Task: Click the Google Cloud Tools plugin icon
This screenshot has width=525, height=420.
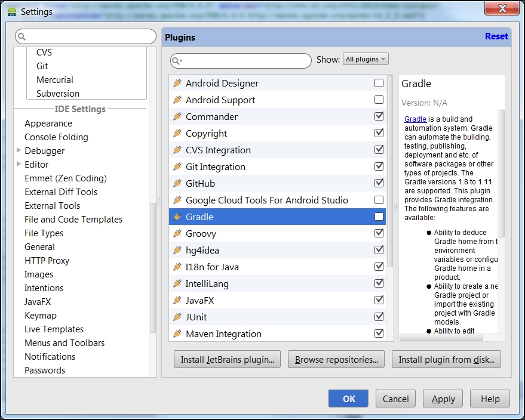Action: (177, 200)
